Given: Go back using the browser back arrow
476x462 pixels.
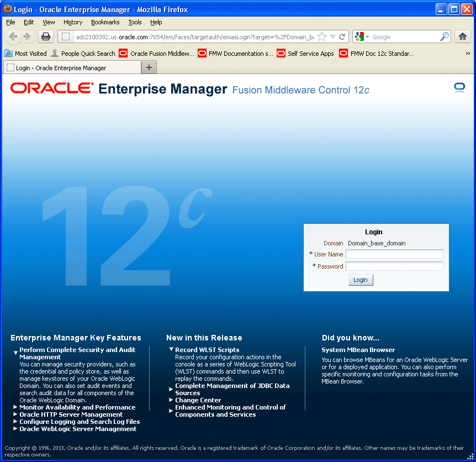Looking at the screenshot, I should point(13,37).
